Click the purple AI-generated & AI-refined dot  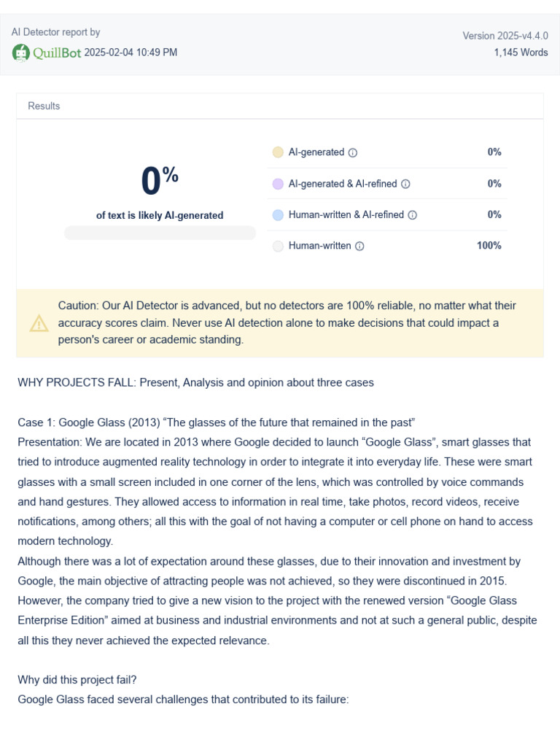(x=278, y=184)
